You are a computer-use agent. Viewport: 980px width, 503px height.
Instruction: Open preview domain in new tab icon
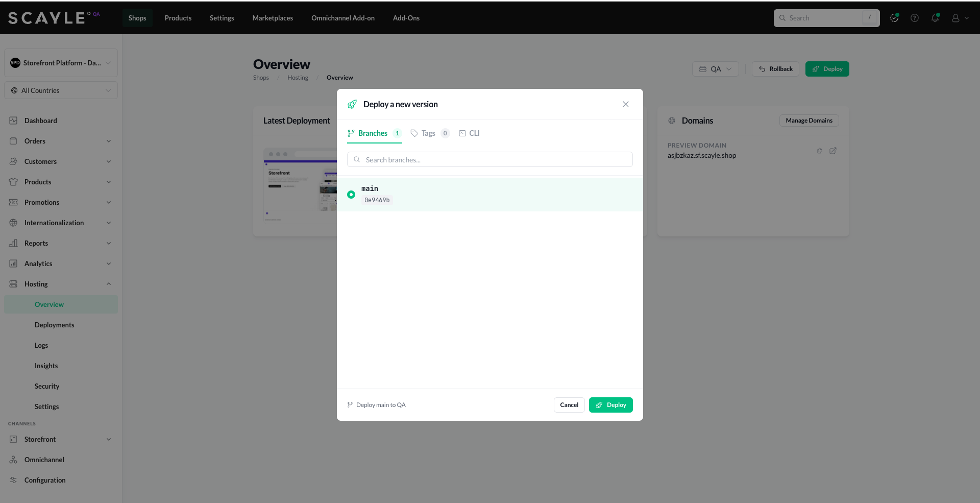(833, 151)
